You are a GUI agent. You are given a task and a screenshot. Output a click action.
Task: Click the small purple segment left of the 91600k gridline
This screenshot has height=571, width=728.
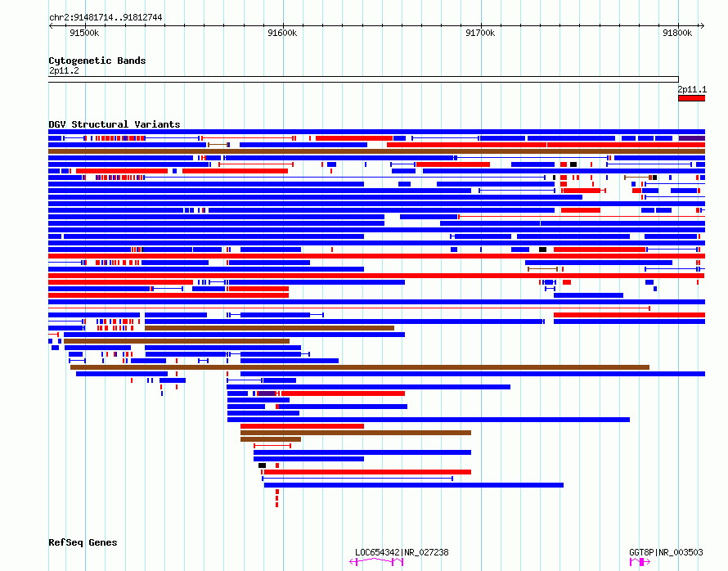click(267, 393)
